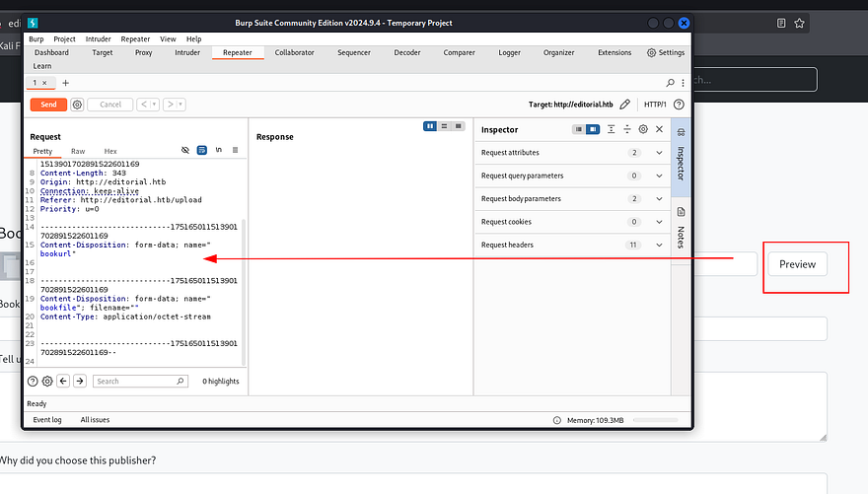Open the Burp menu
This screenshot has height=494, width=868.
pyautogui.click(x=36, y=39)
